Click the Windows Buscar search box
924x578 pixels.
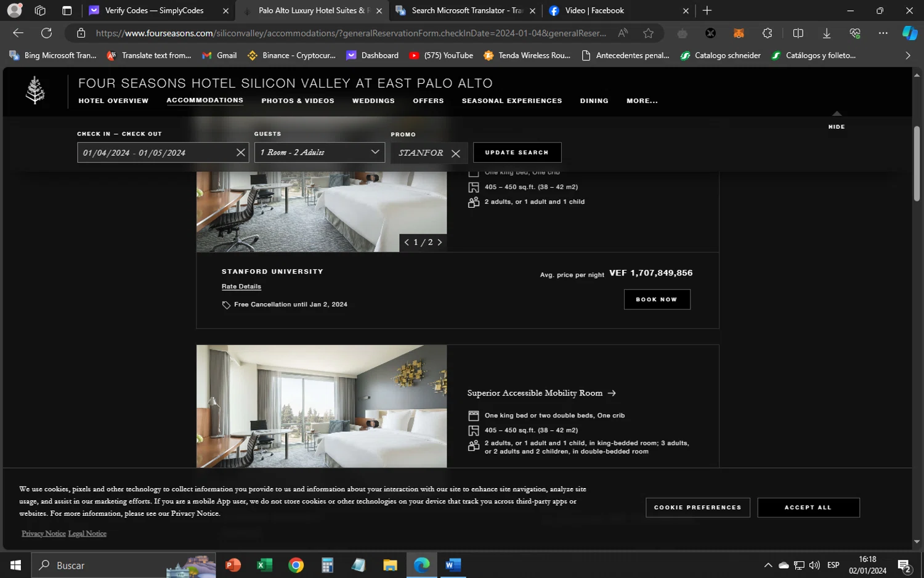pyautogui.click(x=124, y=565)
